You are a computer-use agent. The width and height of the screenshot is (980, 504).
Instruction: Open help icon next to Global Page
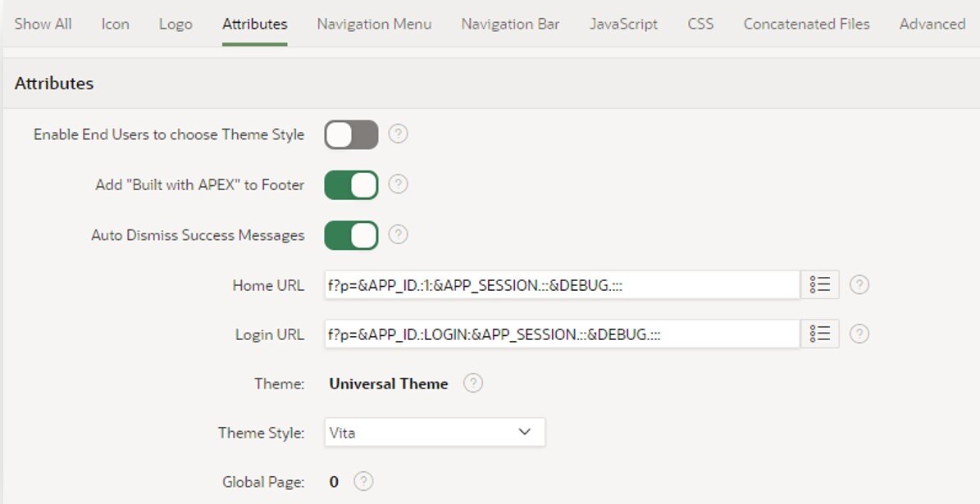pyautogui.click(x=363, y=482)
